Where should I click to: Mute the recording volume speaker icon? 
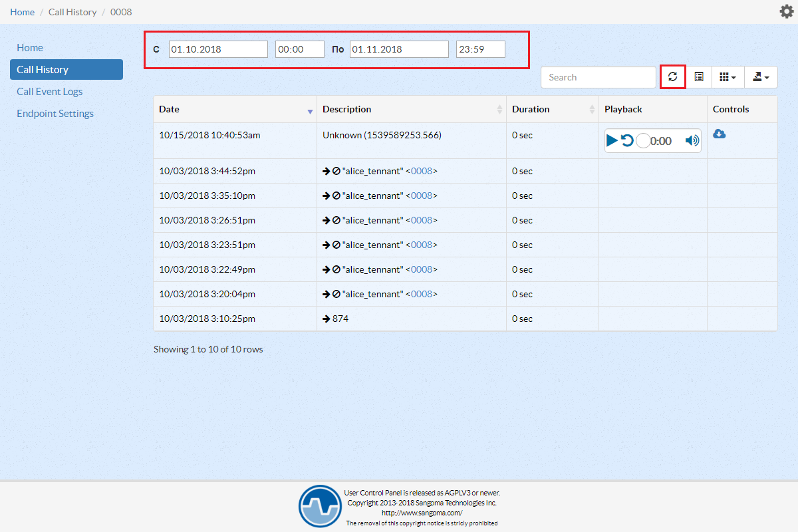(x=692, y=140)
